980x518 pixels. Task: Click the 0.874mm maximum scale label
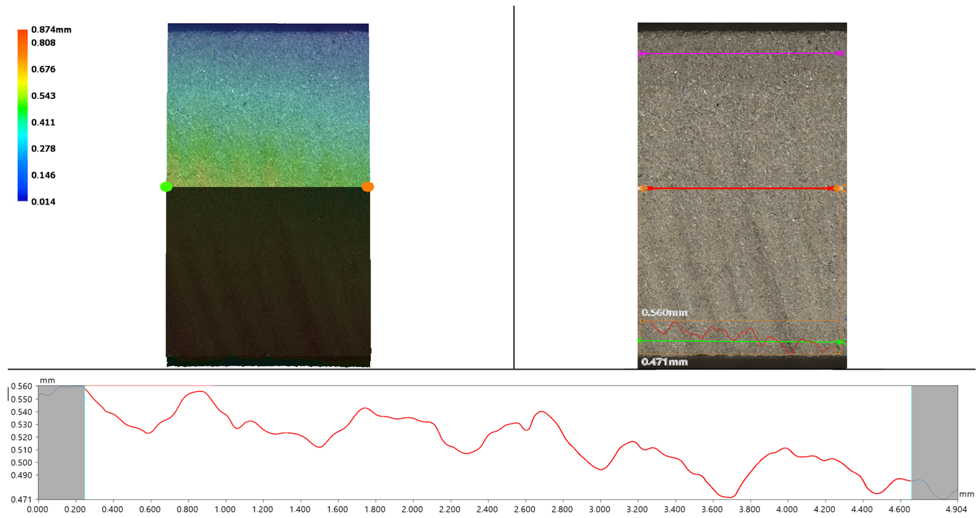51,30
